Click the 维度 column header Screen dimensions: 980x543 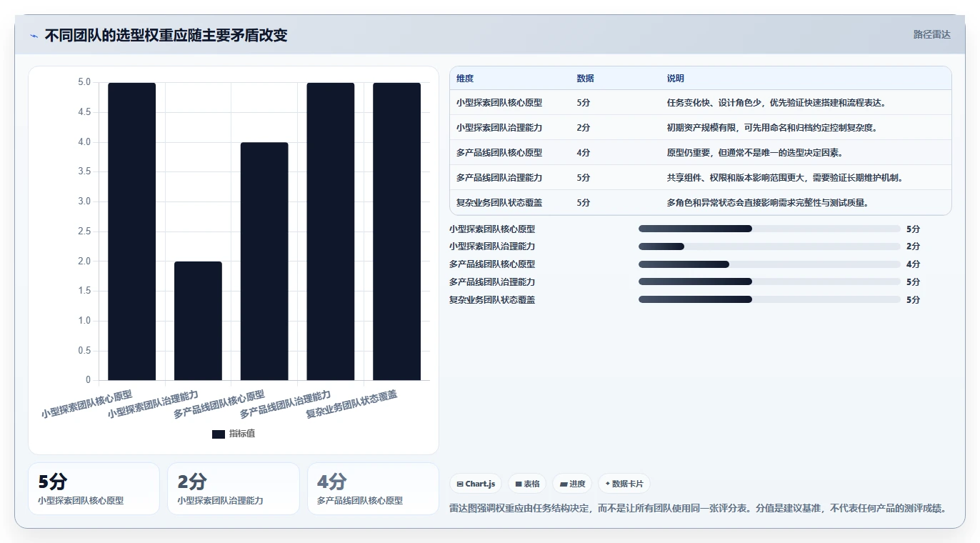pos(465,78)
